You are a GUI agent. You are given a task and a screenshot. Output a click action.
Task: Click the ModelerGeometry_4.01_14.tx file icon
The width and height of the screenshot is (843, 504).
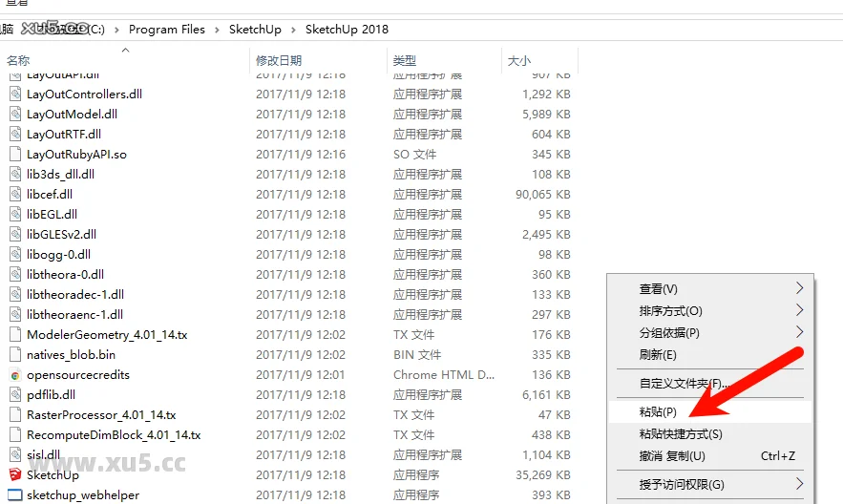coord(15,334)
